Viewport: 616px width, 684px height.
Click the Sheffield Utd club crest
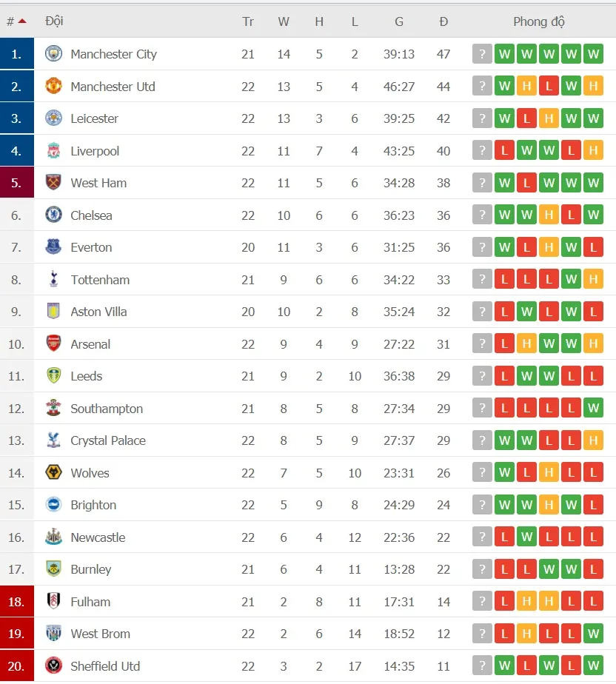click(53, 665)
